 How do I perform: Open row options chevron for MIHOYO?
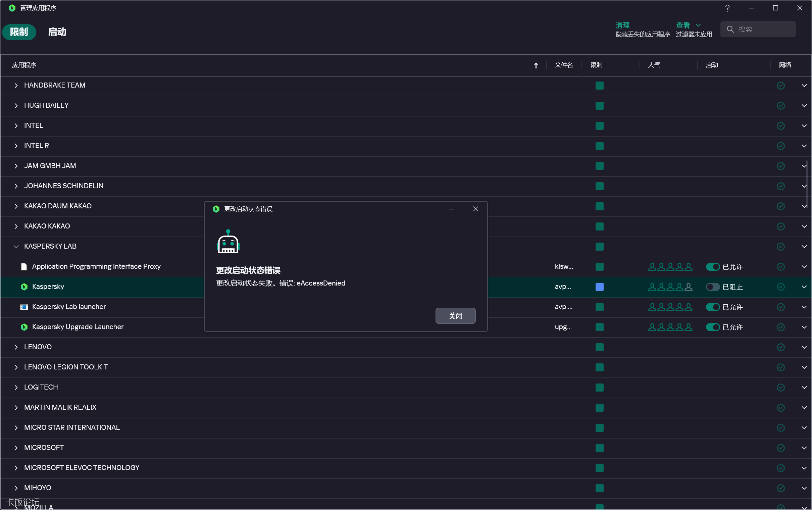(804, 488)
